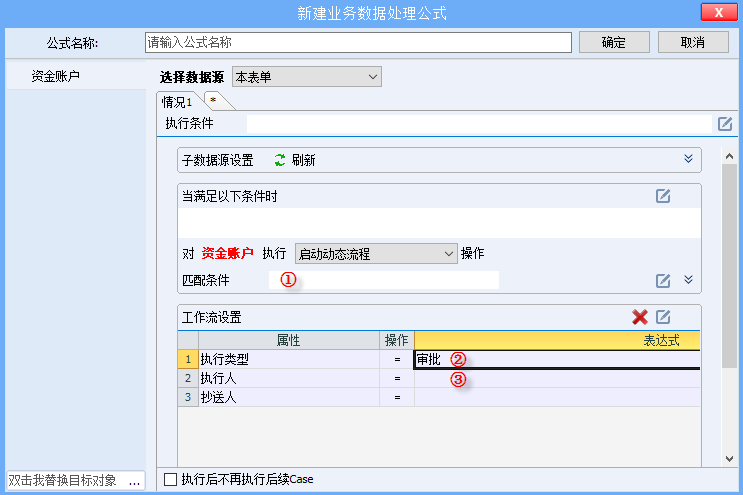Click the edit icon in 工作流设置

(x=662, y=317)
